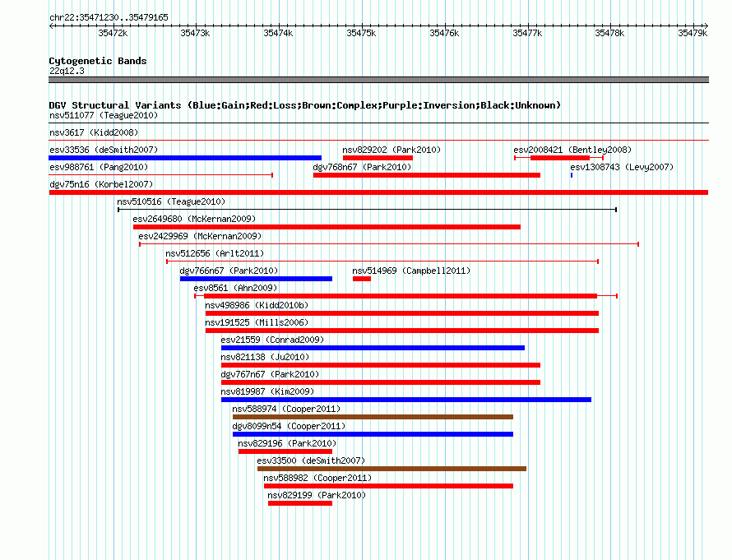The image size is (732, 560).
Task: Open the nsv588974 (Cooper2011) label
Action: point(286,409)
